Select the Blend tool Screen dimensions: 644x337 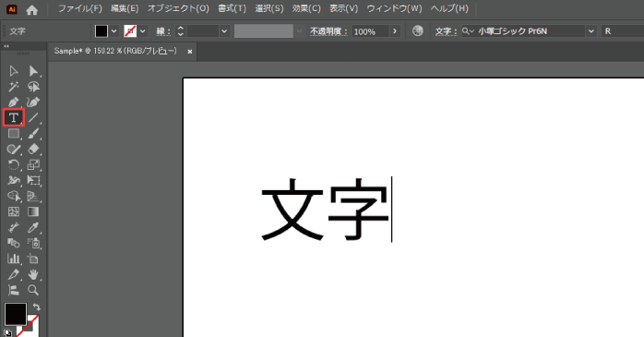point(14,243)
